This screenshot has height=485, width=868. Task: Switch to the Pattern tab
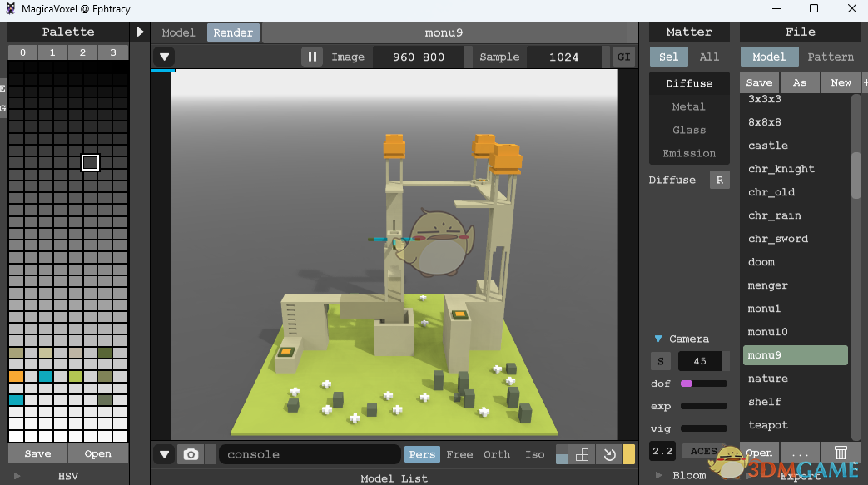830,57
